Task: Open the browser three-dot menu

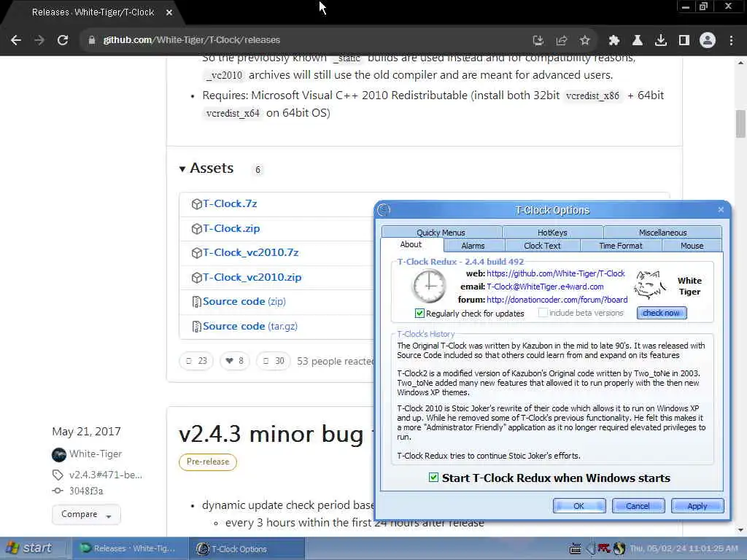Action: [x=731, y=41]
